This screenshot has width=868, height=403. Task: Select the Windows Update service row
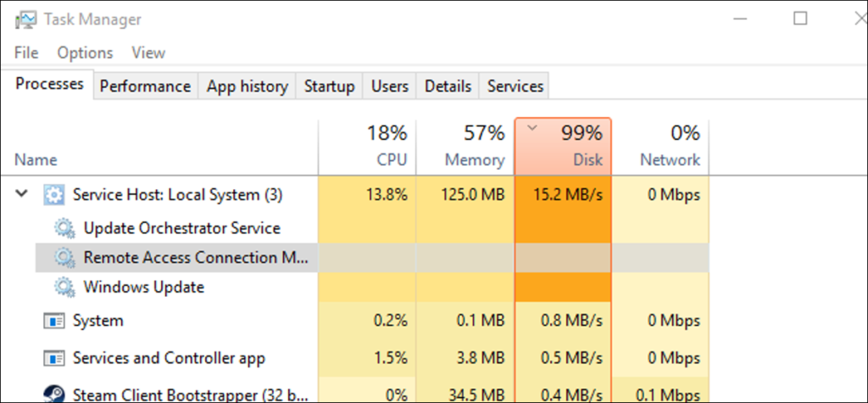(x=143, y=287)
